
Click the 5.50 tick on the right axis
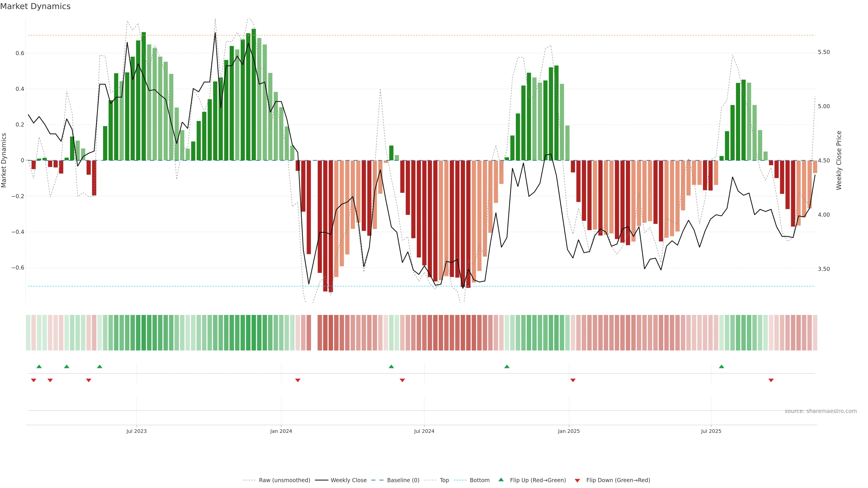823,52
